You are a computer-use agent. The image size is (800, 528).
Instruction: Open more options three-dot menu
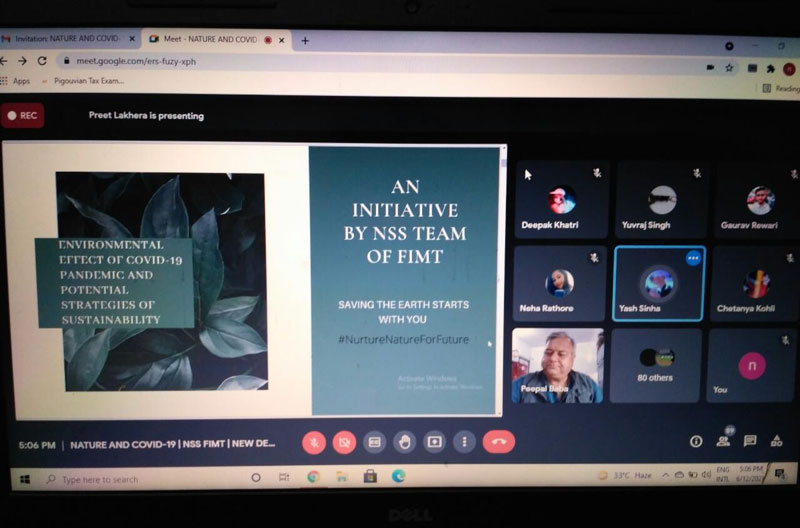(x=464, y=441)
